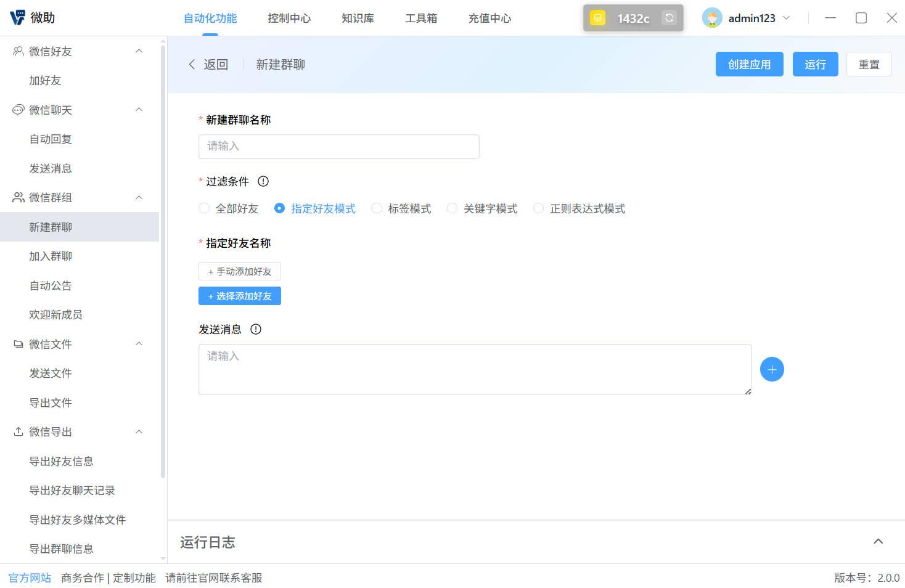Click the 新建群聊名称 input field
The height and width of the screenshot is (588, 905).
(x=338, y=146)
